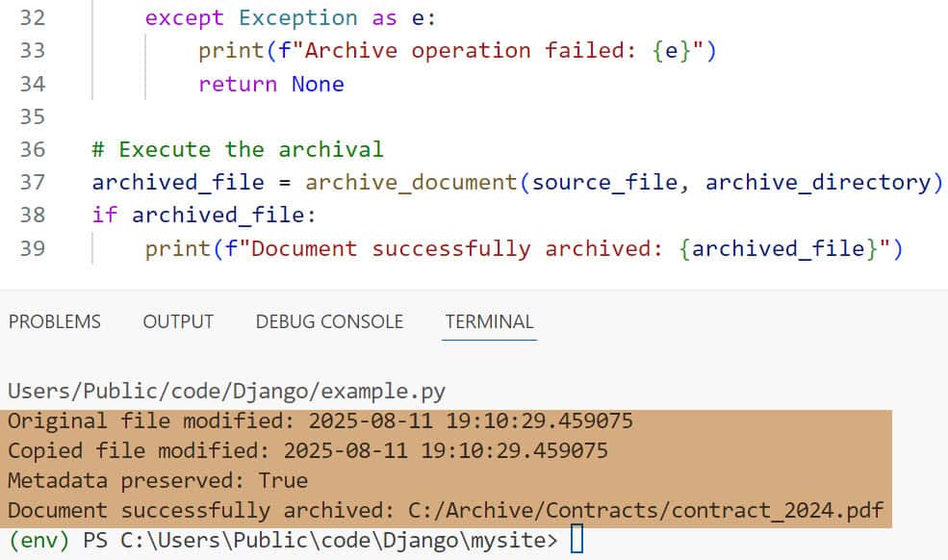Click the 'except Exception as e' line
This screenshot has height=560, width=948.
(278, 17)
